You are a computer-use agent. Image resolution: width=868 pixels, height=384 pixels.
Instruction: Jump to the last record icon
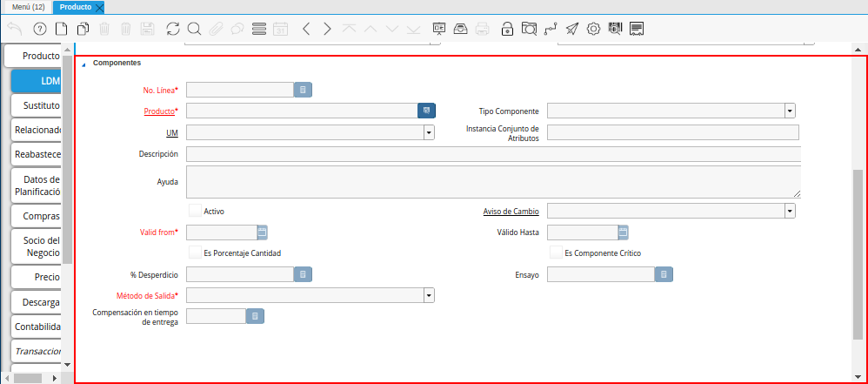413,29
